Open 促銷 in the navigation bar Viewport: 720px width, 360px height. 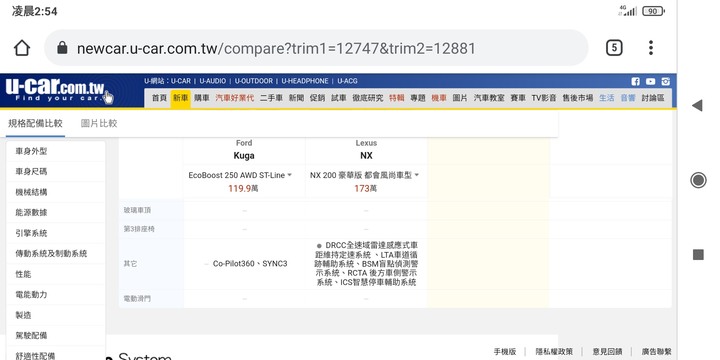(x=317, y=98)
